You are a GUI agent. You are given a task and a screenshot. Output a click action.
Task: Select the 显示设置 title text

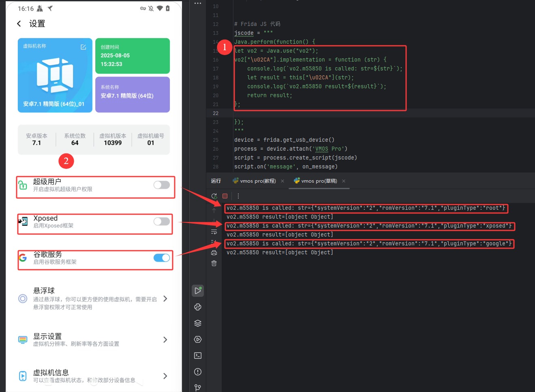coord(47,336)
